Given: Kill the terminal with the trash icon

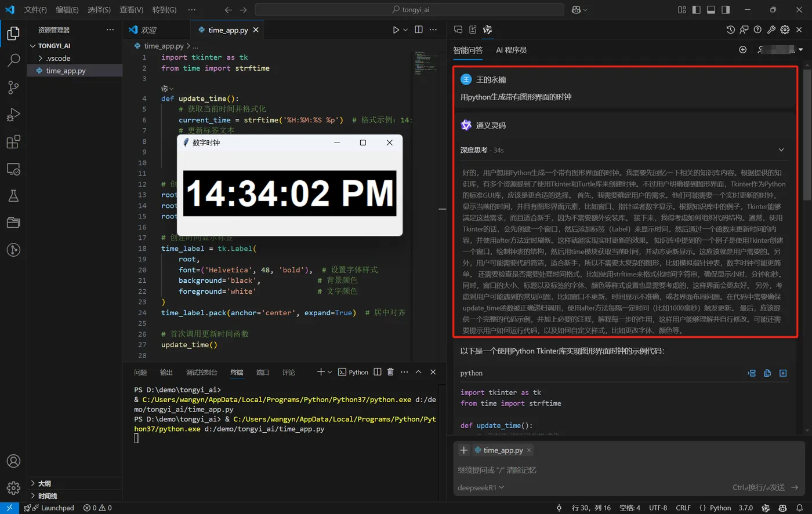Looking at the screenshot, I should click(390, 372).
